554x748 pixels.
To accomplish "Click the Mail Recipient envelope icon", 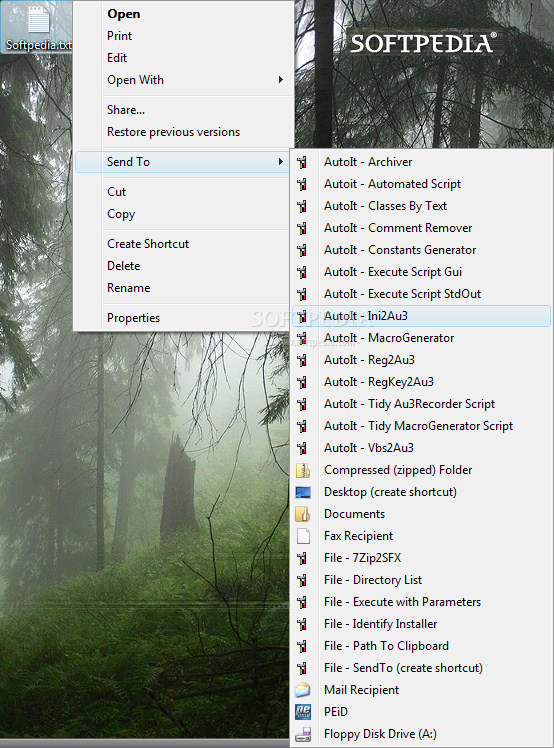I will click(303, 690).
